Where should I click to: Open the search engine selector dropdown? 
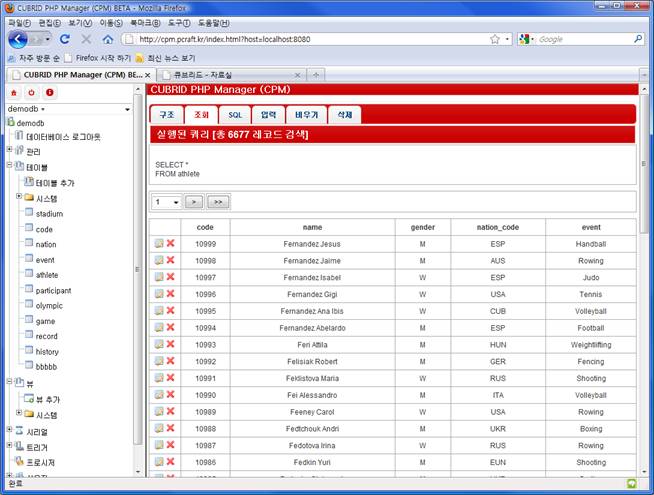pos(533,39)
